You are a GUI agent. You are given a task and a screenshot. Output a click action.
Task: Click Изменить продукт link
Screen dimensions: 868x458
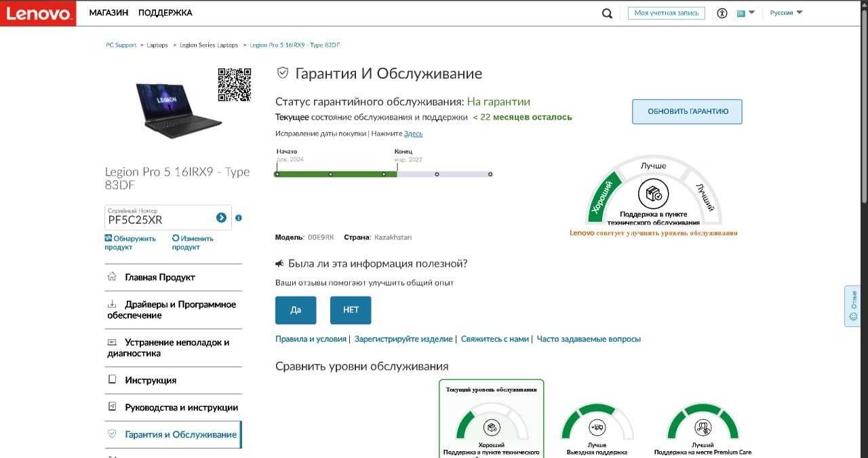tap(193, 243)
